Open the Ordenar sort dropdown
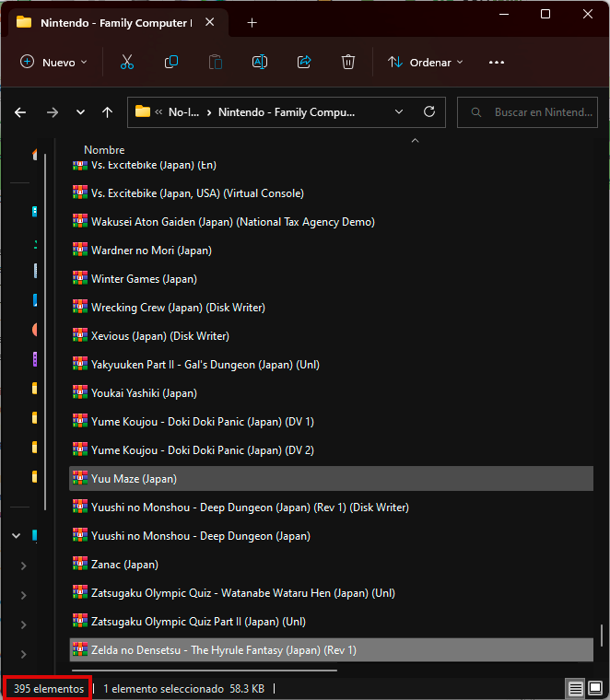The width and height of the screenshot is (610, 700). (425, 62)
